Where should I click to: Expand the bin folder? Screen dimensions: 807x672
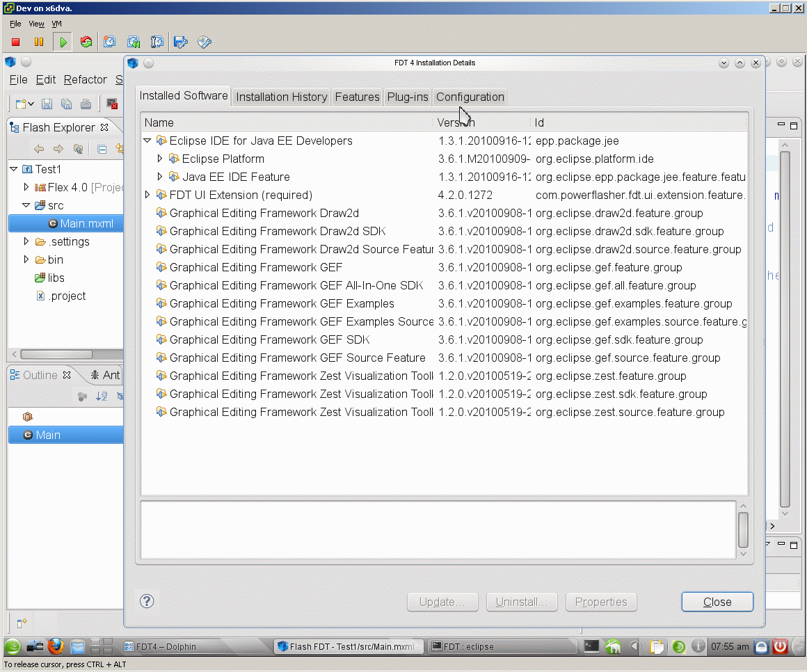pos(26,259)
